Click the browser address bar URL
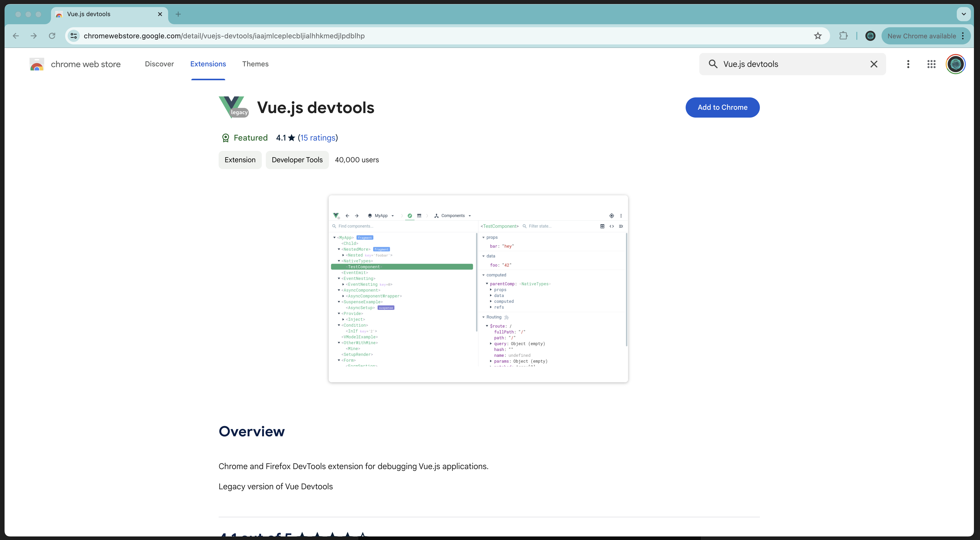980x540 pixels. coord(224,36)
